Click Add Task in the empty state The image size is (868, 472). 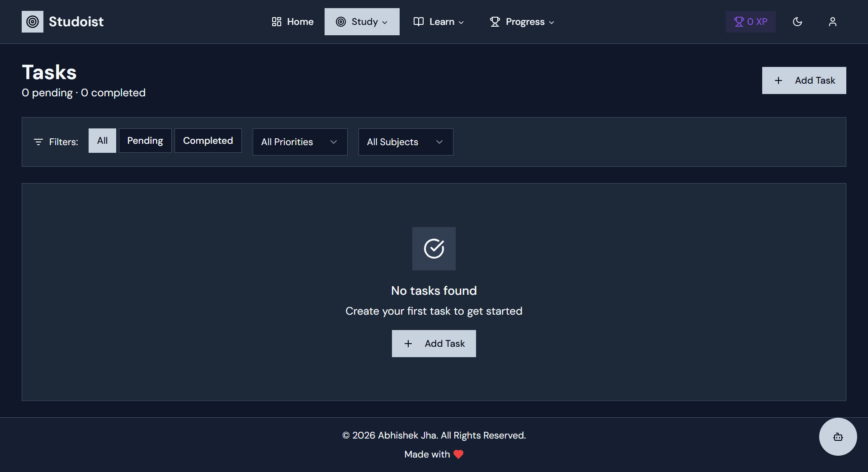(x=434, y=343)
